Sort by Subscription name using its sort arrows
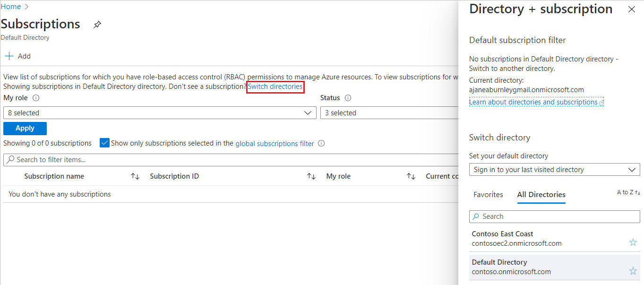This screenshot has height=285, width=644. point(135,176)
